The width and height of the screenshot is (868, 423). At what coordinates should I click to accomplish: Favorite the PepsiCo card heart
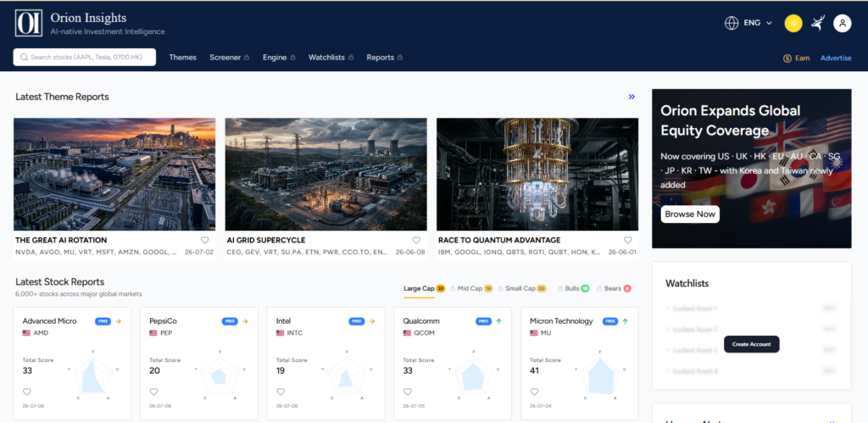(154, 392)
